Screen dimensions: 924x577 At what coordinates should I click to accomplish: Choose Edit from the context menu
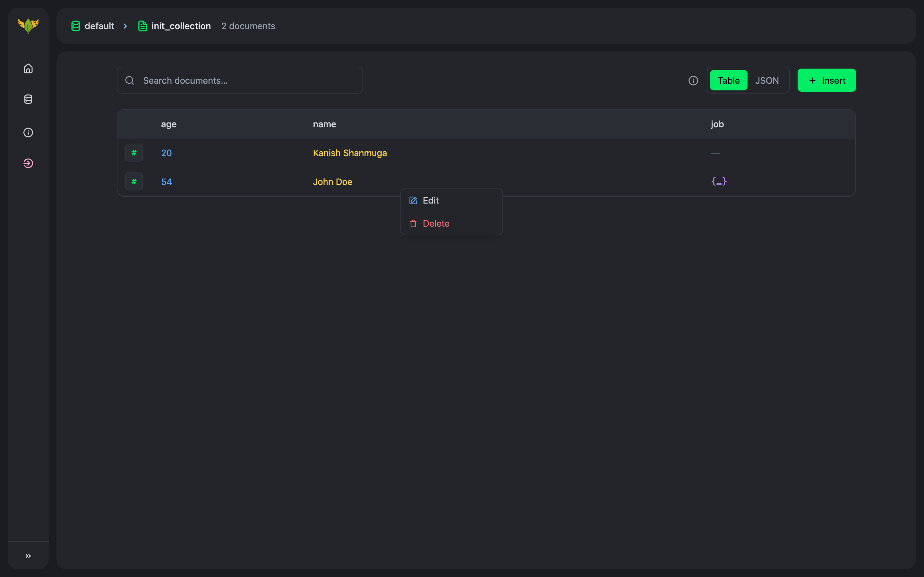coord(430,200)
